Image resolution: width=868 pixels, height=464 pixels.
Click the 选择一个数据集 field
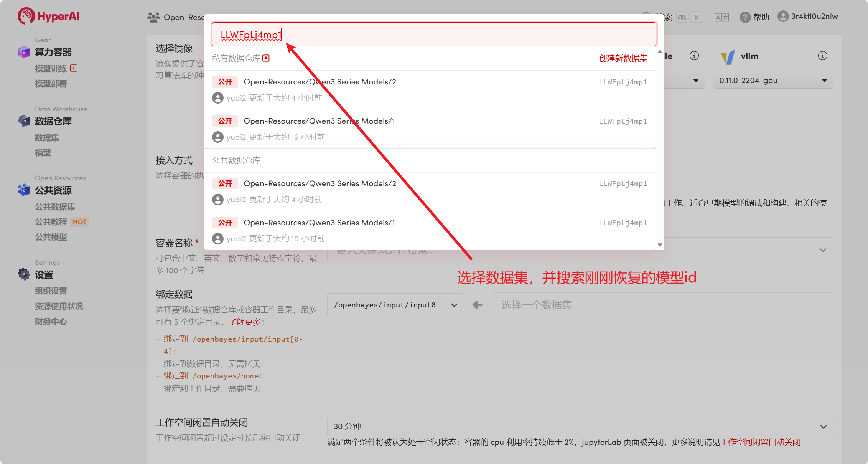[662, 305]
